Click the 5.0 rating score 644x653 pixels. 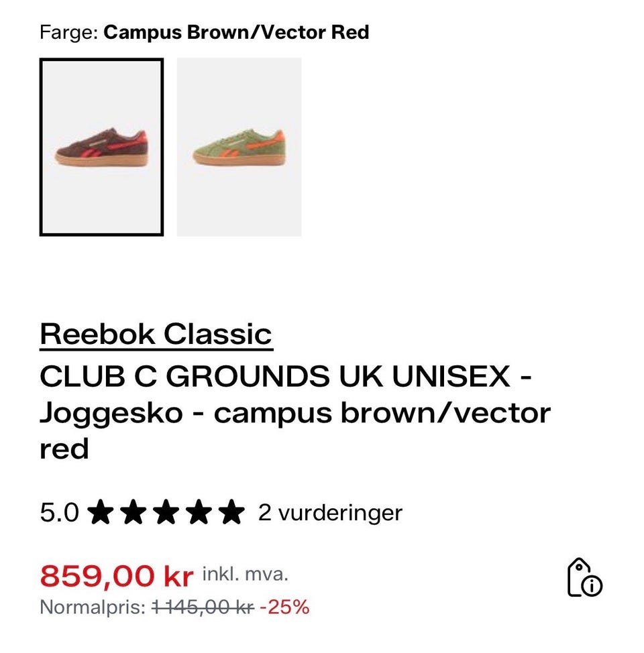59,514
